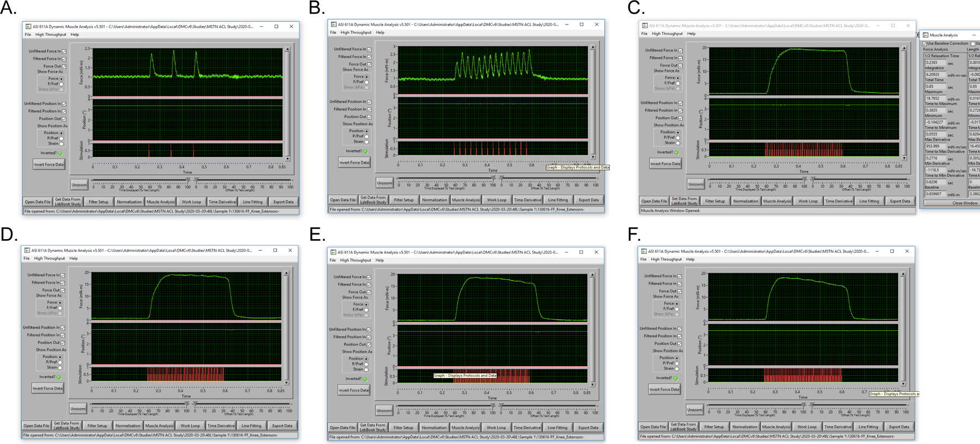Open the Help menu in window C
980x444 pixels.
point(691,33)
